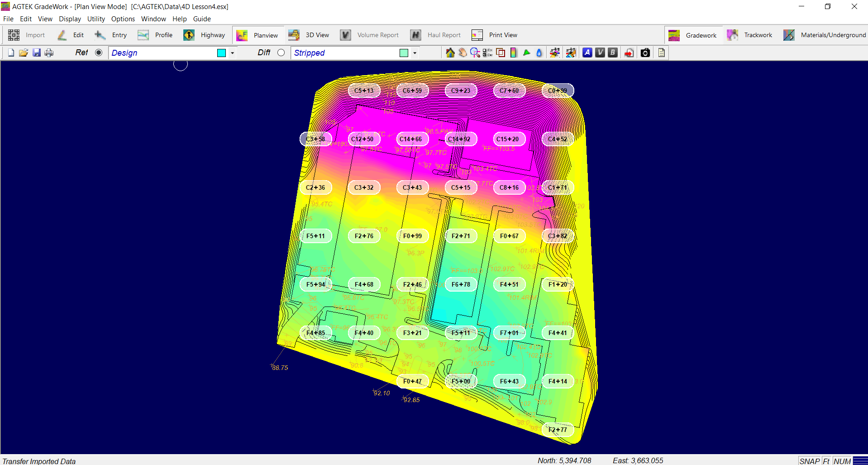Click the Profile mode button
Viewport: 868px width, 465px height.
point(155,35)
